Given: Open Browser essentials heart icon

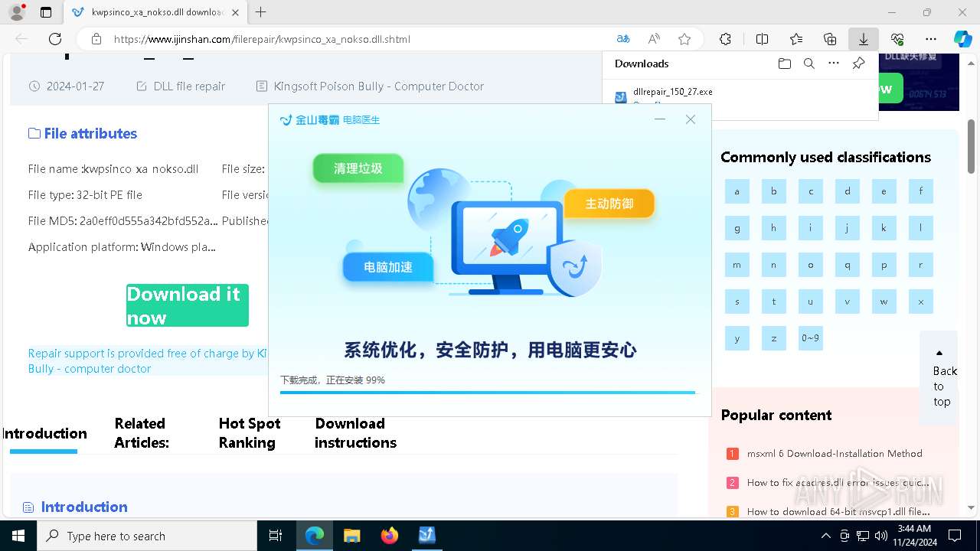Looking at the screenshot, I should [897, 39].
